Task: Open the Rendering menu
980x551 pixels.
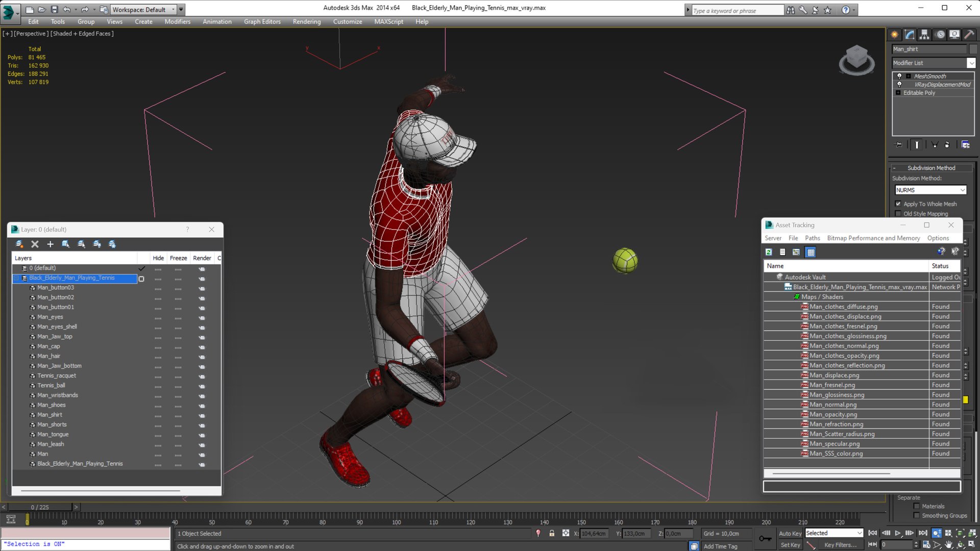Action: [x=307, y=21]
